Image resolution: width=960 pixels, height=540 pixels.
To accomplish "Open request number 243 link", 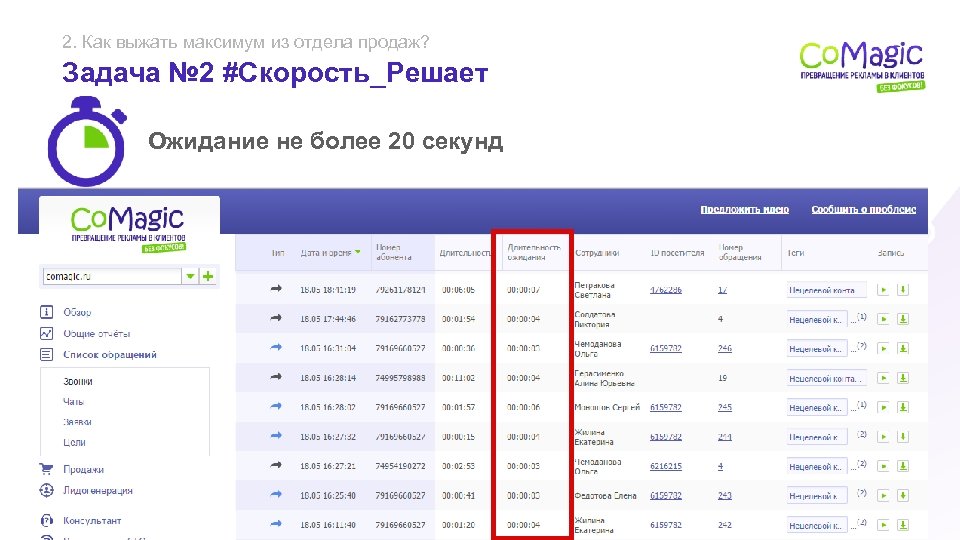I will (725, 495).
